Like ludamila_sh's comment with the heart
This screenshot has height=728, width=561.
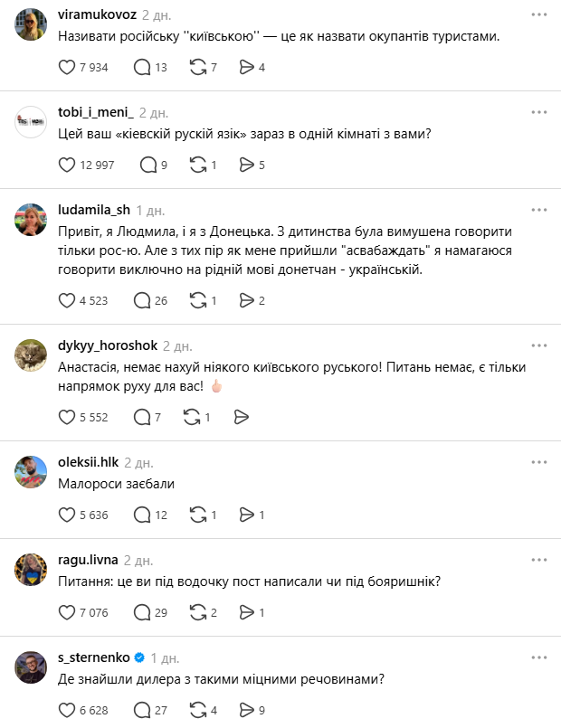67,300
